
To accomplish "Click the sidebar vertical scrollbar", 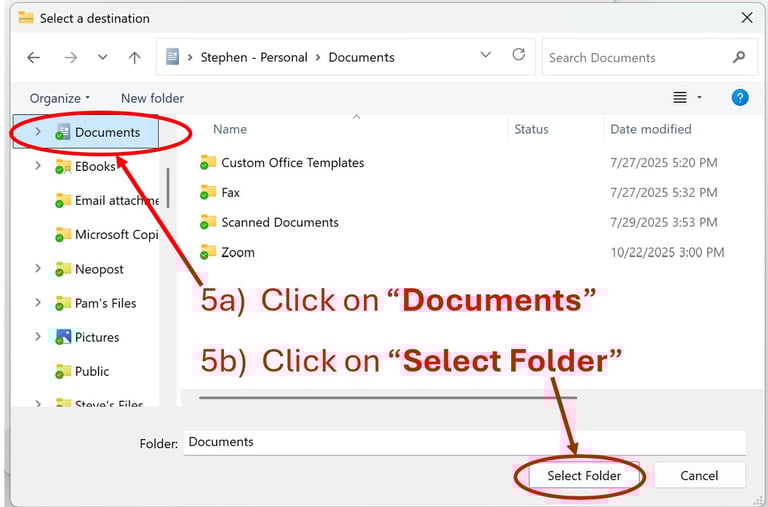I will tap(168, 188).
